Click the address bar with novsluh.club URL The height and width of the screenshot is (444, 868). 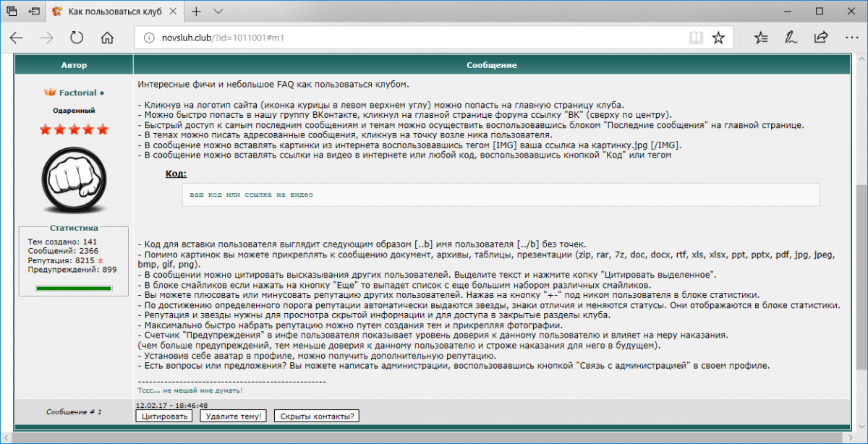coord(405,38)
